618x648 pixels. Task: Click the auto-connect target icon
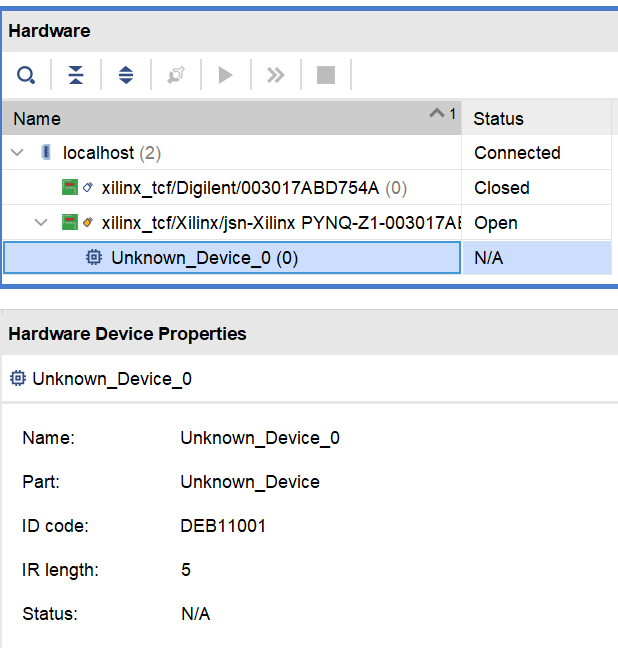tap(176, 75)
